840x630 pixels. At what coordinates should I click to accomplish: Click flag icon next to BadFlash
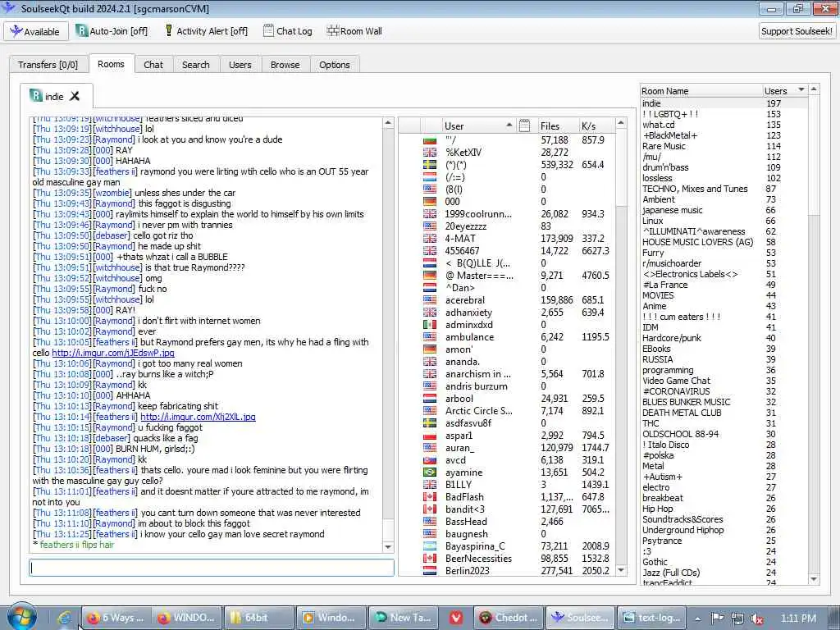(x=430, y=497)
